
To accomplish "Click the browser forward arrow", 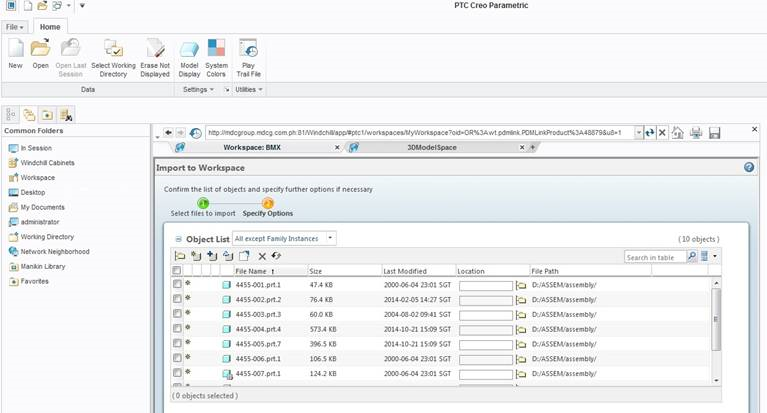I will point(180,133).
